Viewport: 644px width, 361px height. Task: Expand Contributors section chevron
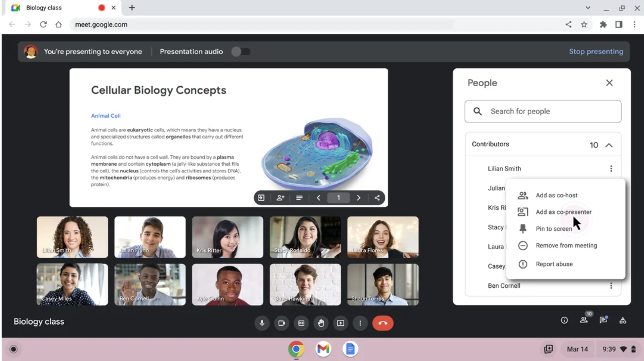pyautogui.click(x=610, y=145)
